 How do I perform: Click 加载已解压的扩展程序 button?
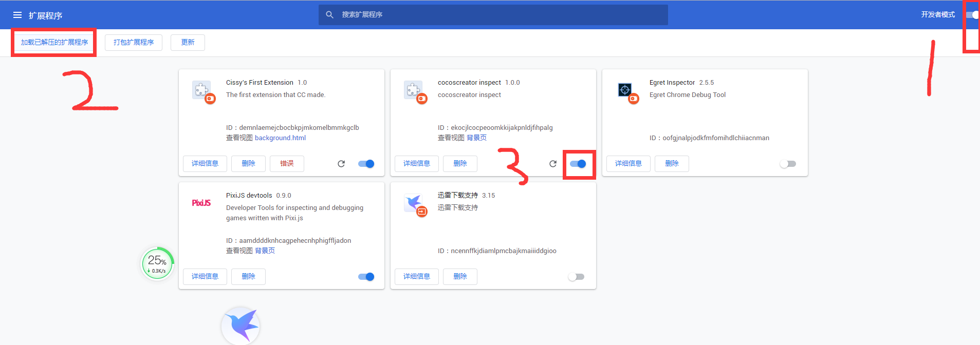pyautogui.click(x=54, y=43)
